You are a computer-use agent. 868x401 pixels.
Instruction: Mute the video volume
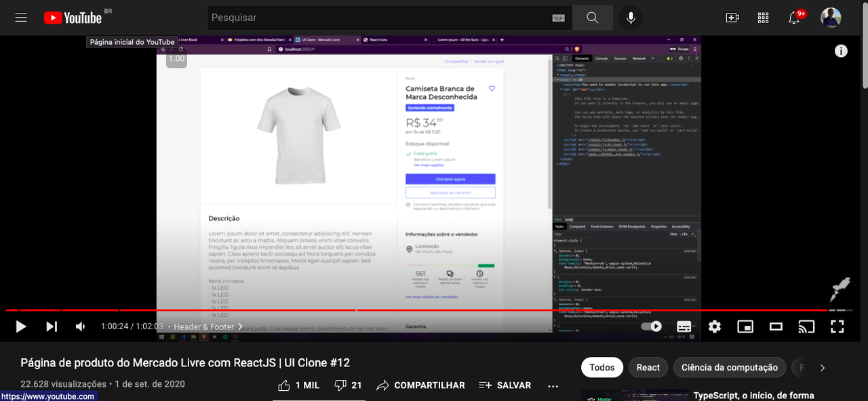point(81,326)
